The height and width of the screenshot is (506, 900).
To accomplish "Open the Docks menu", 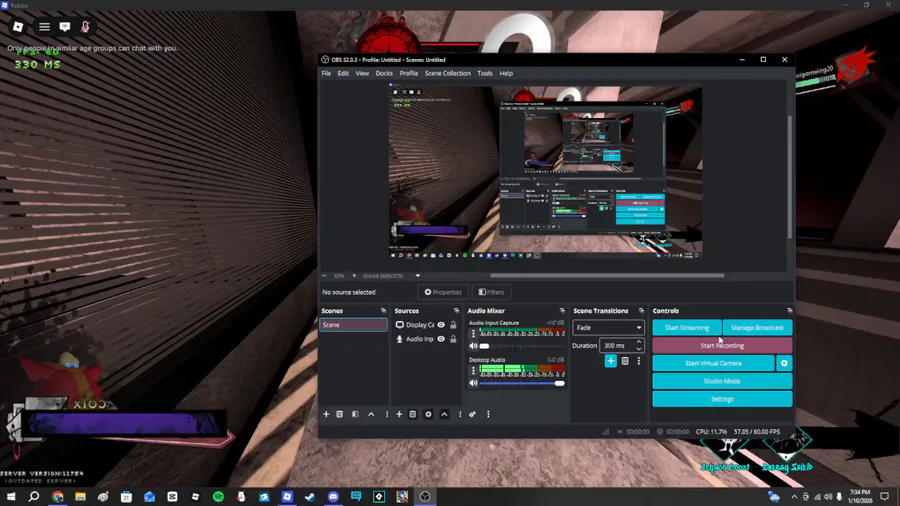I will click(384, 73).
